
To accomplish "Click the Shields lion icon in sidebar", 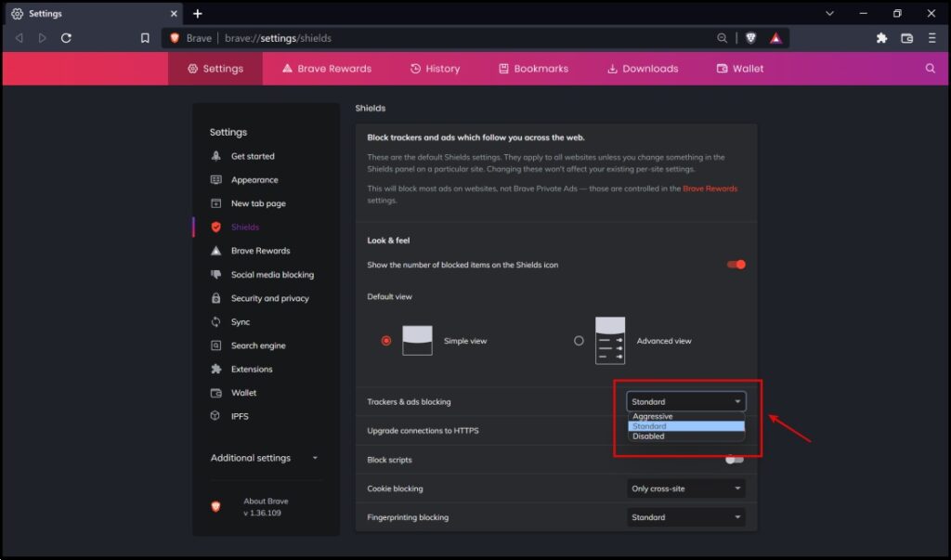I will [x=215, y=227].
